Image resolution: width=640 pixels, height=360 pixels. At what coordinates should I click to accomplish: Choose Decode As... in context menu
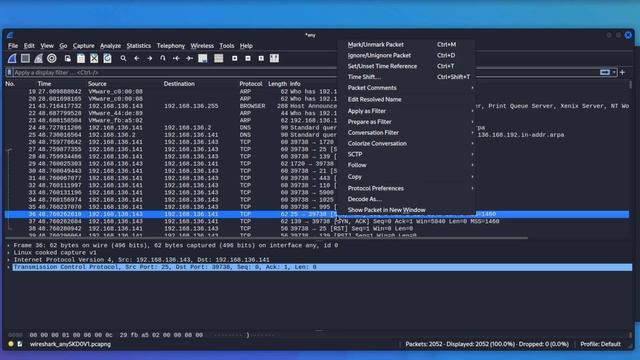point(407,199)
